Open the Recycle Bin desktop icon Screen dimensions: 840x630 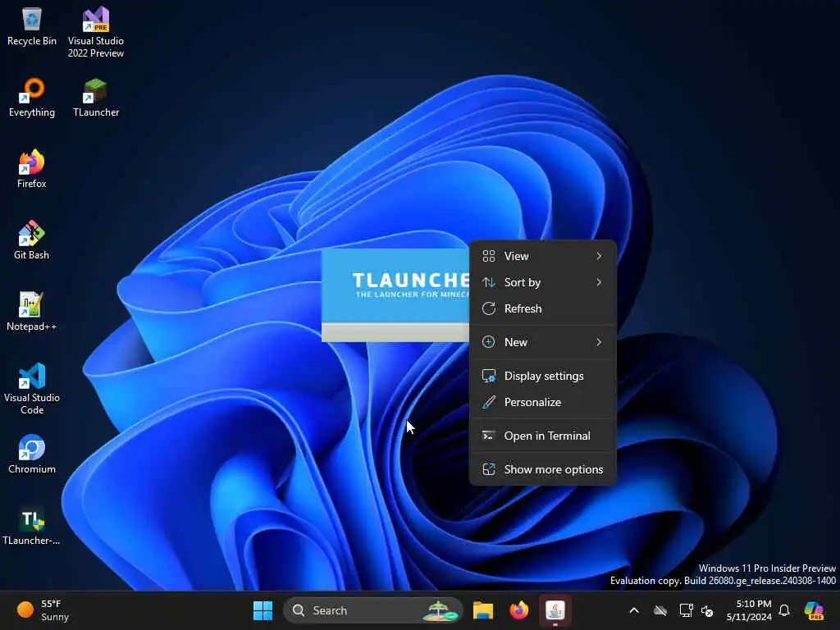coord(32,27)
